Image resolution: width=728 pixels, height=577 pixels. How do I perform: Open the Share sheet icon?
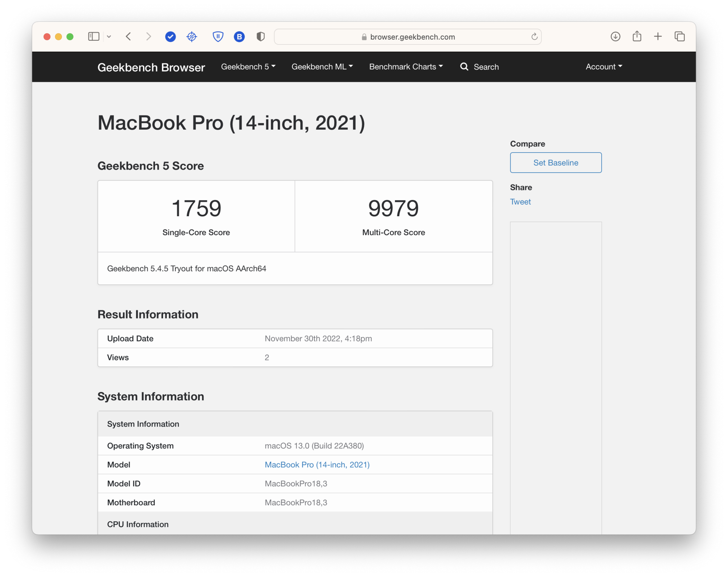point(637,36)
